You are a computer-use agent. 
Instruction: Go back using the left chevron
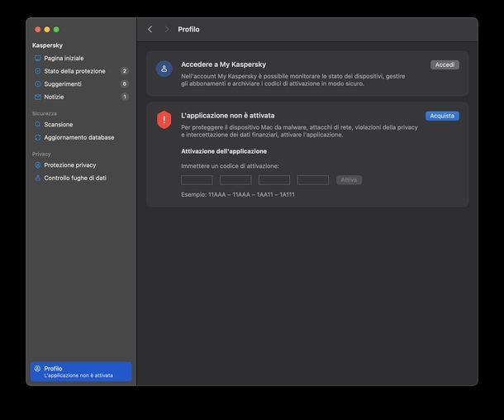150,29
